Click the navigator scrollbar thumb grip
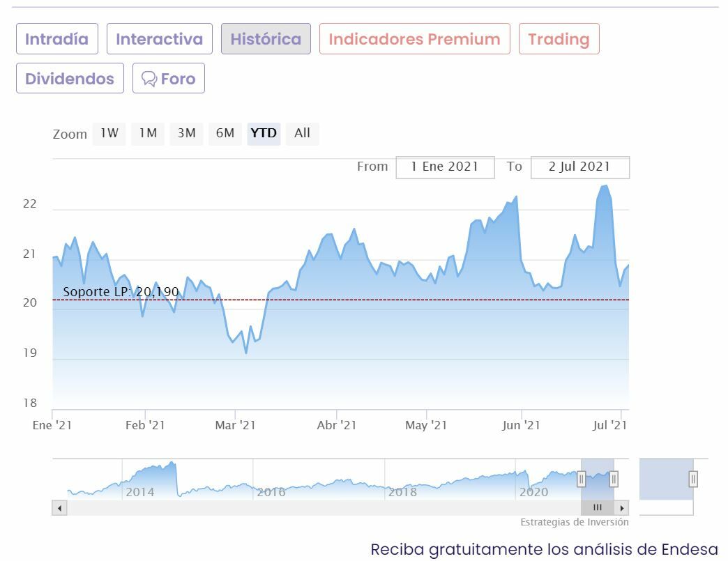728x561 pixels. [x=597, y=508]
